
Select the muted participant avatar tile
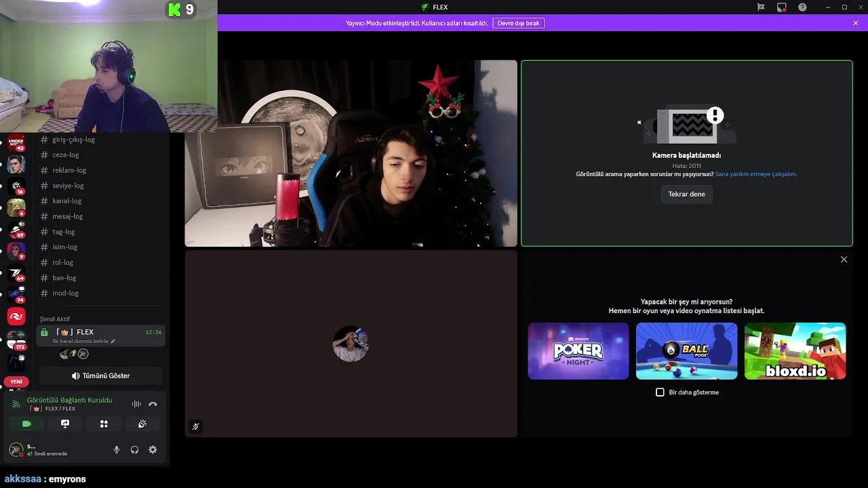pos(351,344)
